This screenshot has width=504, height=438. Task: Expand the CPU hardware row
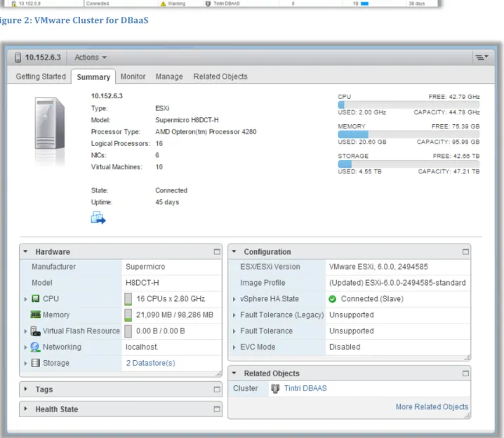pyautogui.click(x=25, y=299)
